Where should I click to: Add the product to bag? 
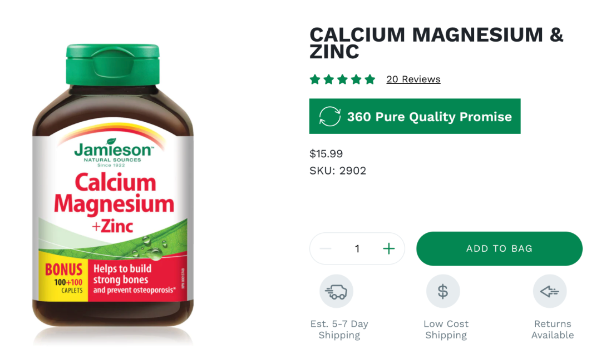(x=499, y=248)
